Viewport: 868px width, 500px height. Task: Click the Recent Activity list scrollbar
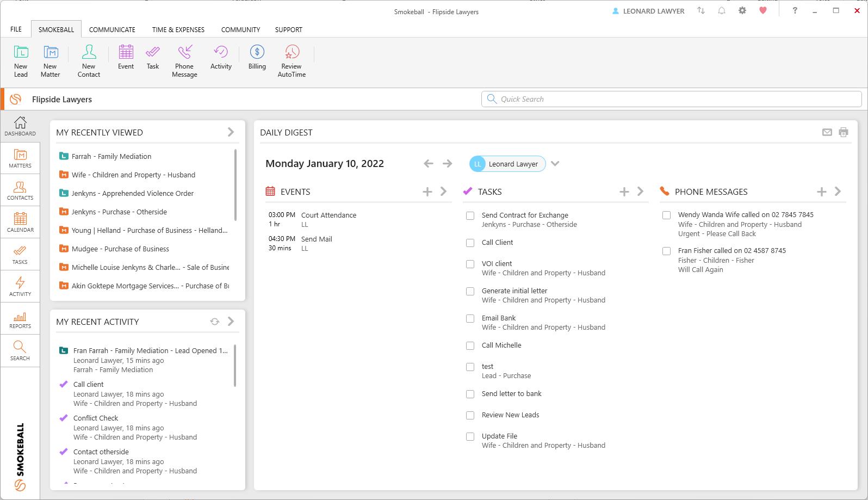[235, 366]
